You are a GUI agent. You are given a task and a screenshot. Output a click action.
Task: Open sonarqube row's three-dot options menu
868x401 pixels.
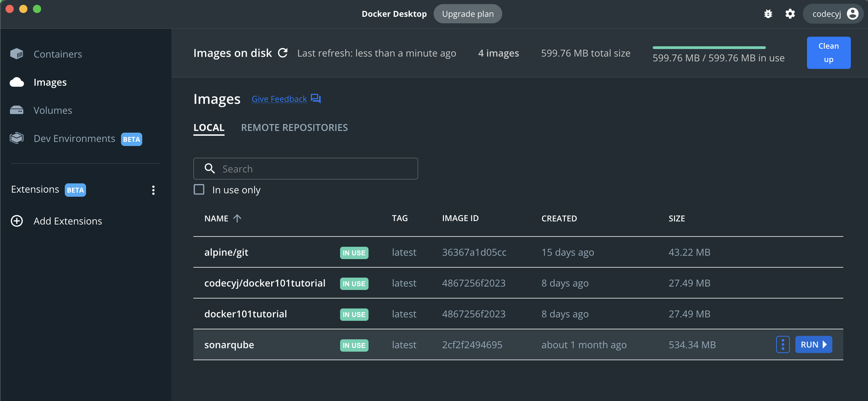[x=783, y=344]
